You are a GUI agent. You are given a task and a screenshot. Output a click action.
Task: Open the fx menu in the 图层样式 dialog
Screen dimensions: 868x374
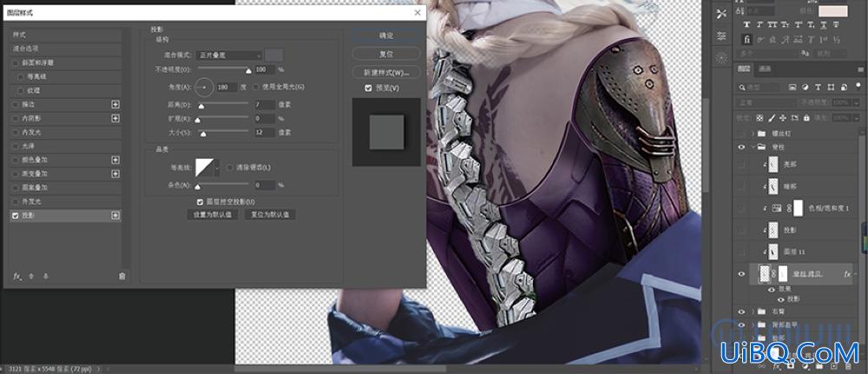17,276
